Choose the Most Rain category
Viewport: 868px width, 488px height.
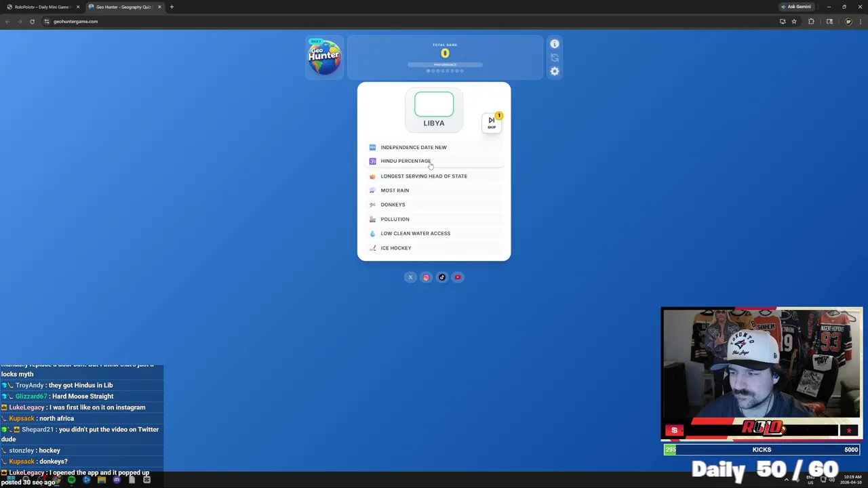pyautogui.click(x=434, y=190)
